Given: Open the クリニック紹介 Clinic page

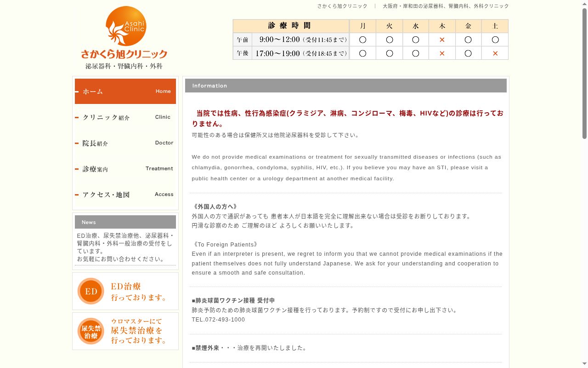Looking at the screenshot, I should click(125, 117).
